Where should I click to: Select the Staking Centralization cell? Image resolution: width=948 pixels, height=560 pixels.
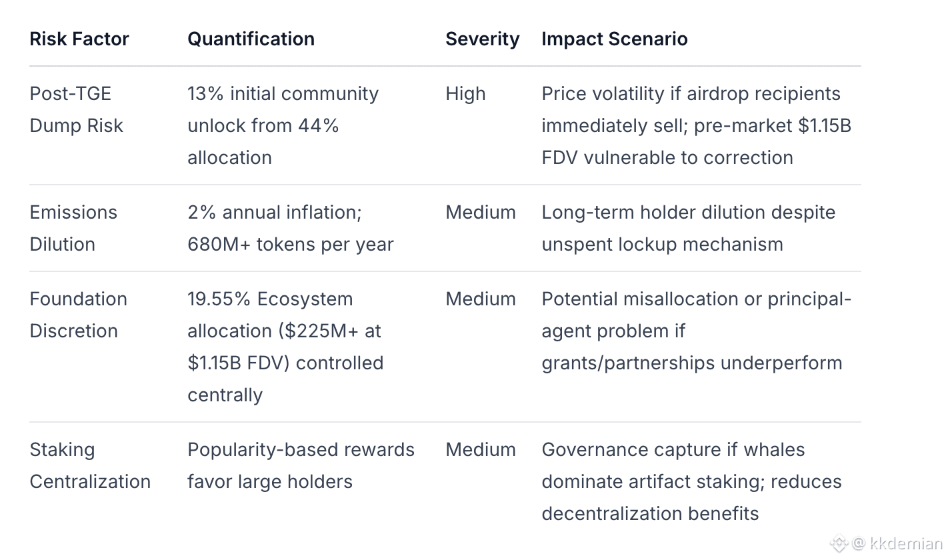(x=90, y=465)
